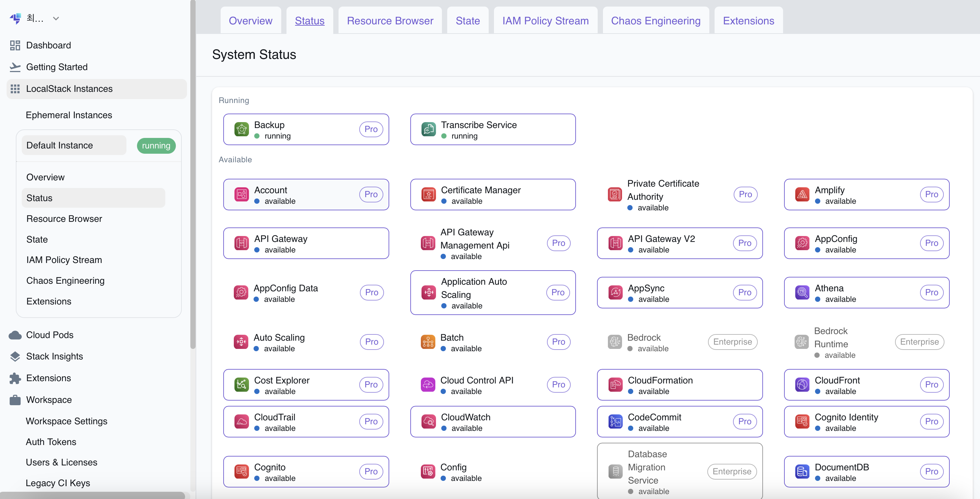Open Ephemeral Instances
980x499 pixels.
(x=69, y=115)
